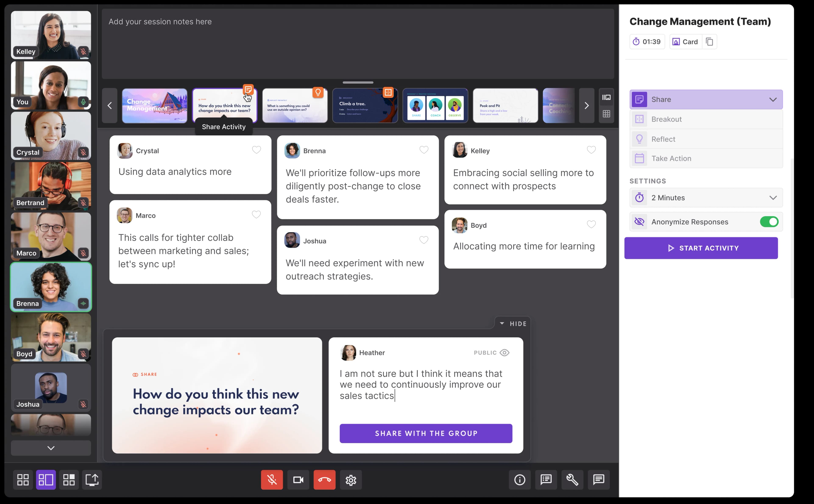Open the 2 Minutes duration dropdown
The width and height of the screenshot is (814, 504).
[773, 197]
